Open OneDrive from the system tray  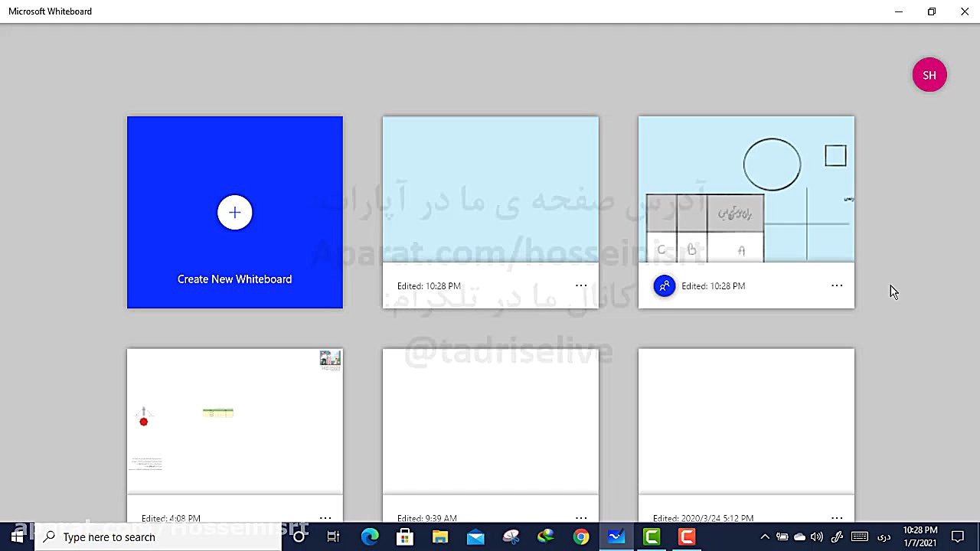800,536
